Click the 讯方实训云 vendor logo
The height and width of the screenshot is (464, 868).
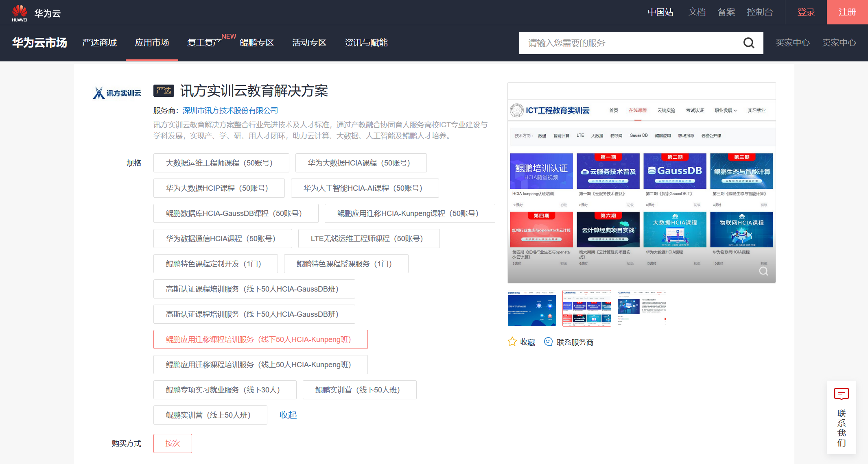tap(117, 92)
